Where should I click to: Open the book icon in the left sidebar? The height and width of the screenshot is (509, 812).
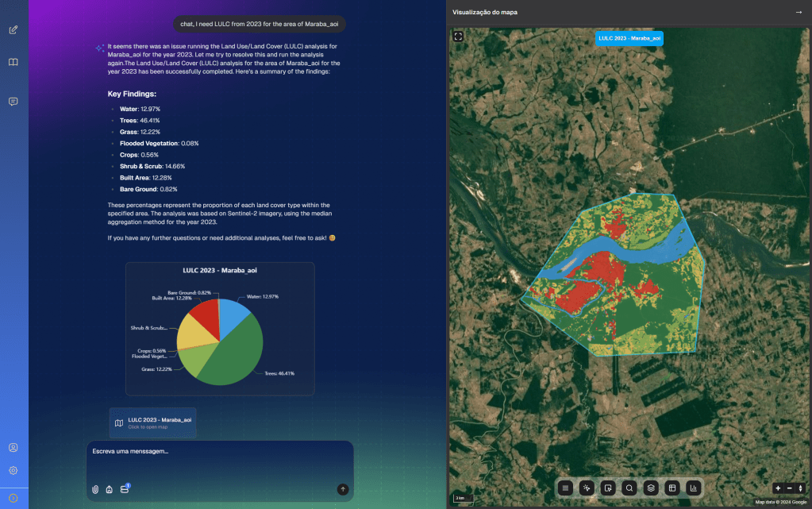click(x=13, y=62)
